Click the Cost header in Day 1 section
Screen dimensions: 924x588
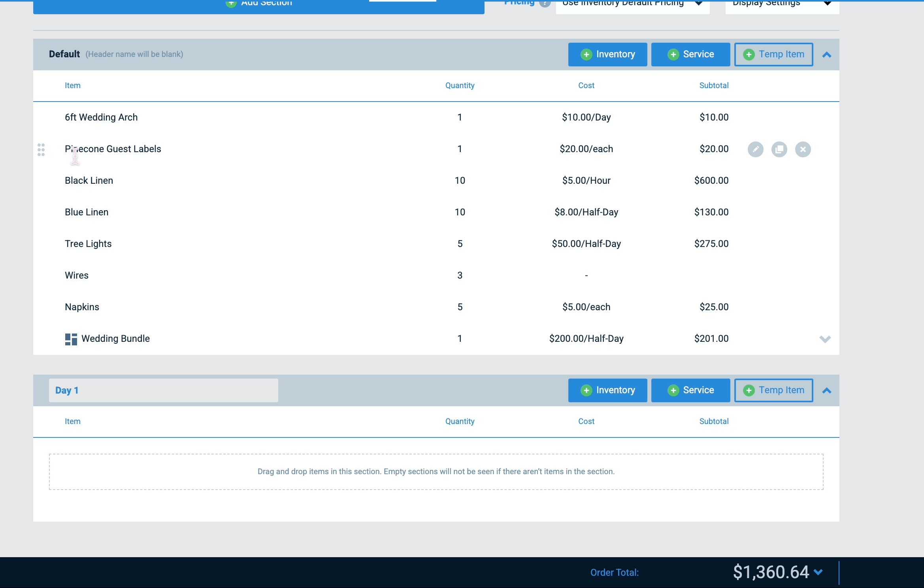coord(586,421)
